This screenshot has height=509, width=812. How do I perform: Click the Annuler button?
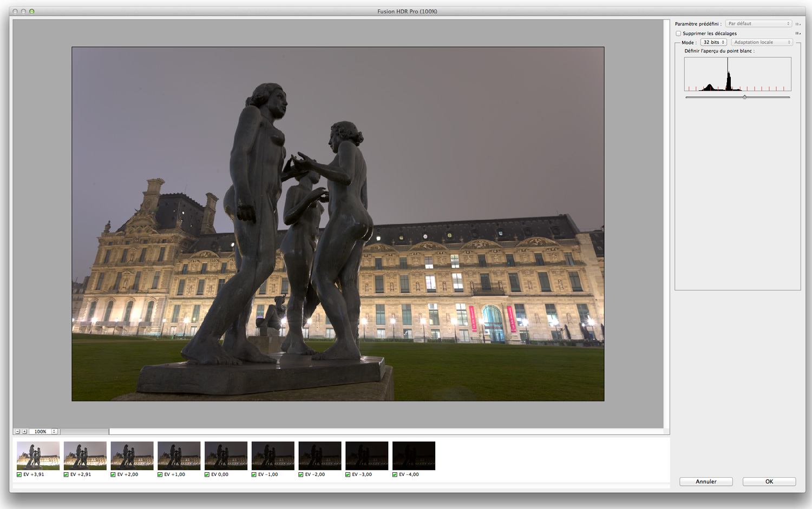(x=706, y=481)
